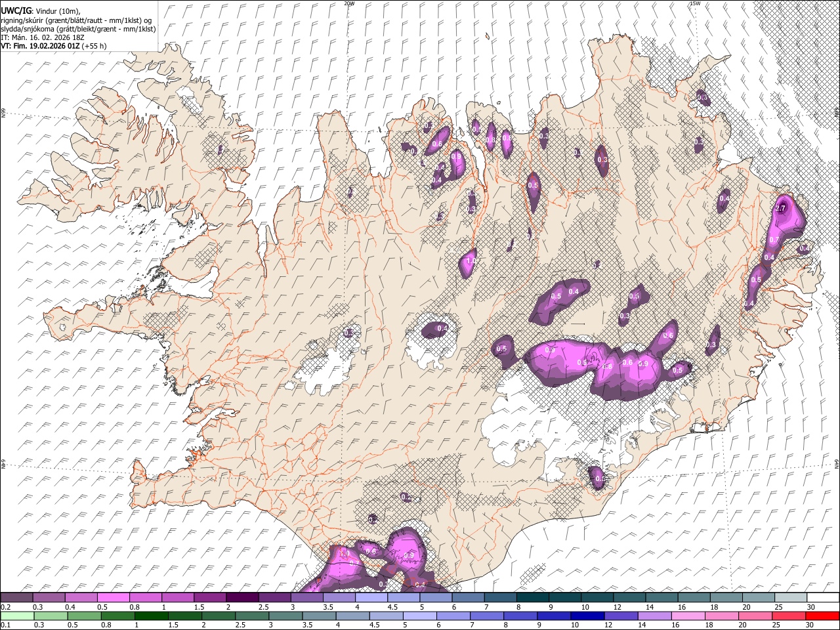
Task: Select the swatch between 0.4 and 0.5, top legend row
Action: pos(81,598)
